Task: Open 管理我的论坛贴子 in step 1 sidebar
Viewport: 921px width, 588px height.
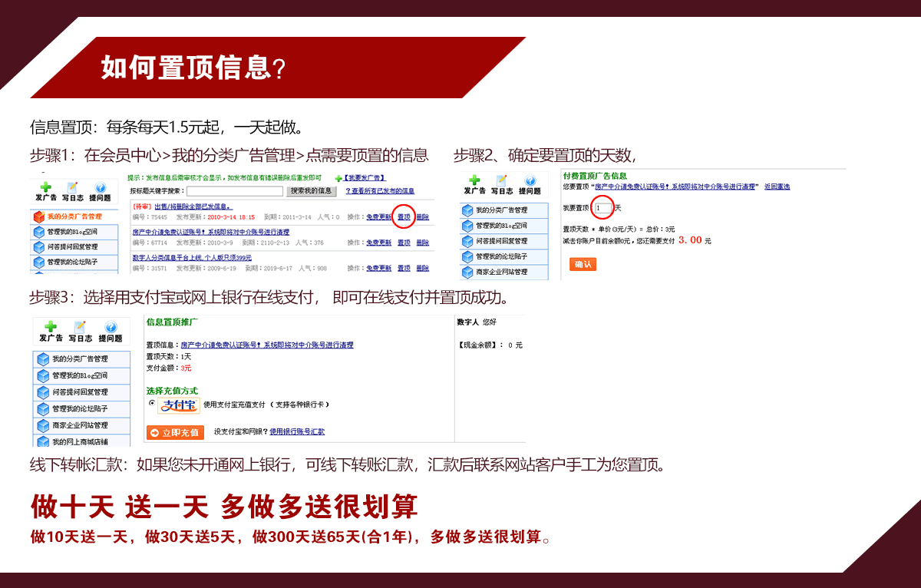Action: tap(72, 263)
